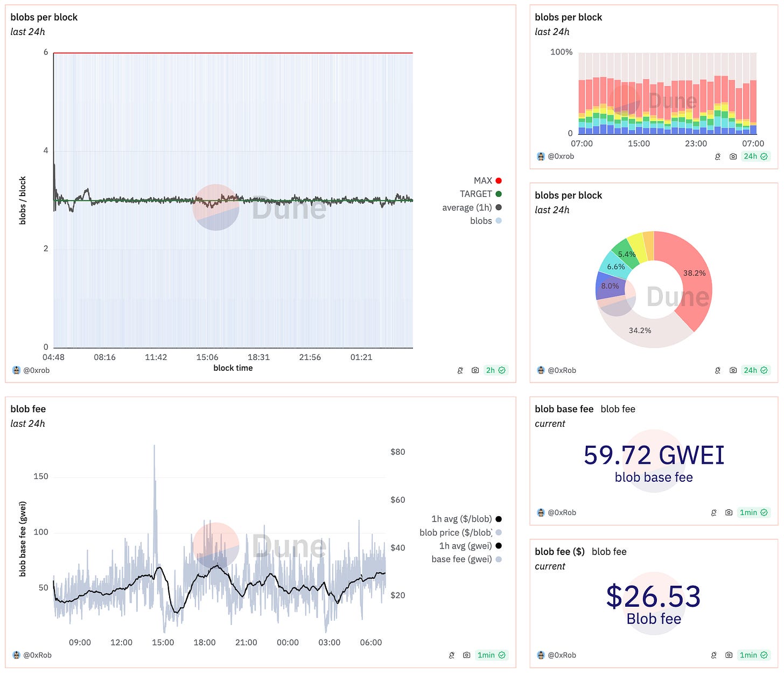Viewport: 784px width, 673px height.
Task: Click the query run icon beside 2h badge
Action: click(460, 370)
